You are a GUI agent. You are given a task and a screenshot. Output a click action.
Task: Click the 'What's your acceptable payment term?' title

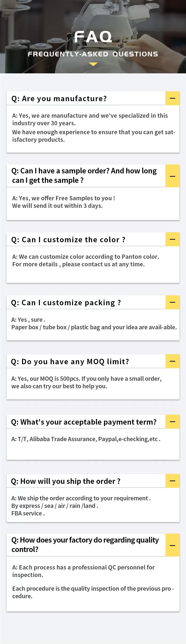click(x=84, y=422)
